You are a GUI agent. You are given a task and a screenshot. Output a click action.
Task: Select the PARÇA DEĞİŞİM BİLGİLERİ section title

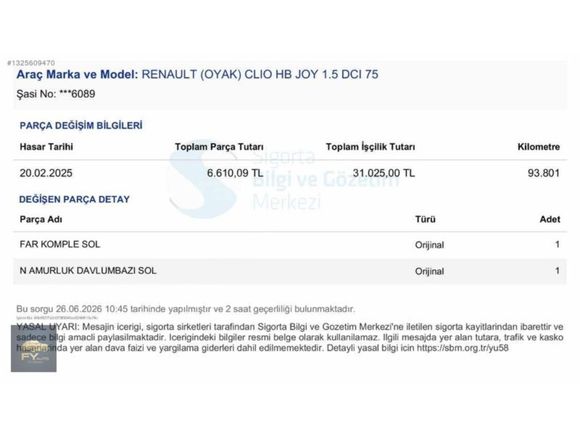pyautogui.click(x=81, y=125)
